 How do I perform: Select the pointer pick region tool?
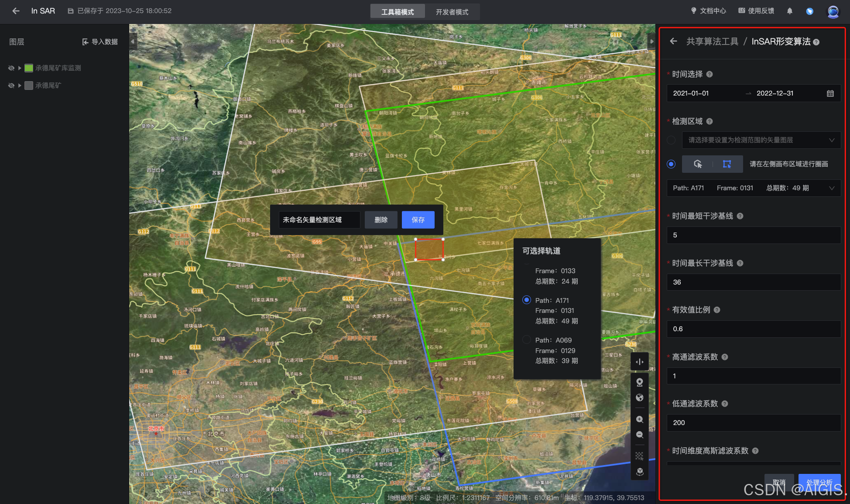click(698, 164)
